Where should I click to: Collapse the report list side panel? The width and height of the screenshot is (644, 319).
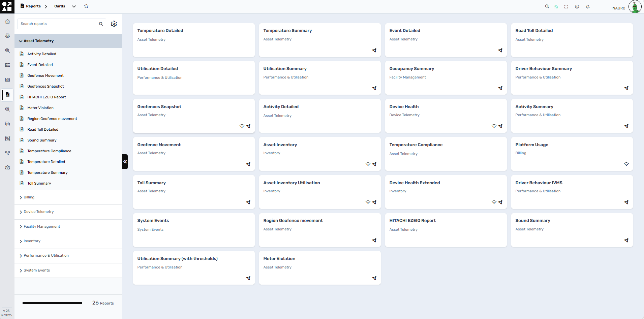(x=125, y=162)
